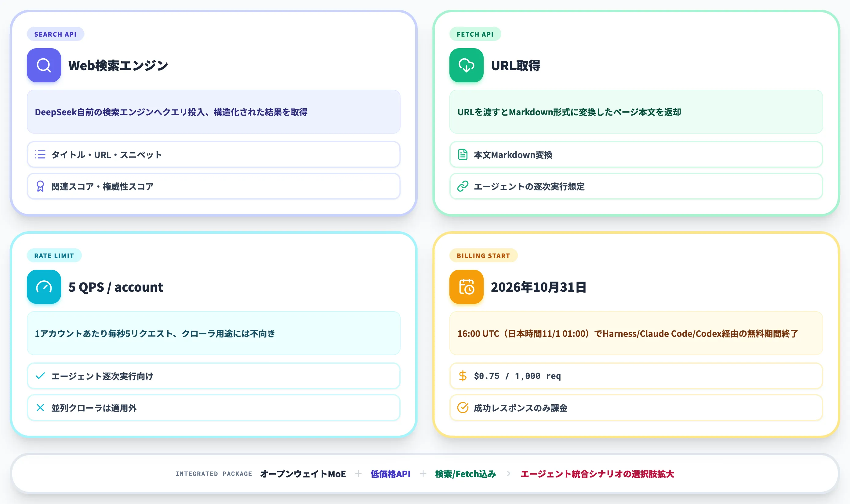Click the $0.75 / 1,000 req price
The height and width of the screenshot is (504, 850).
click(x=517, y=376)
